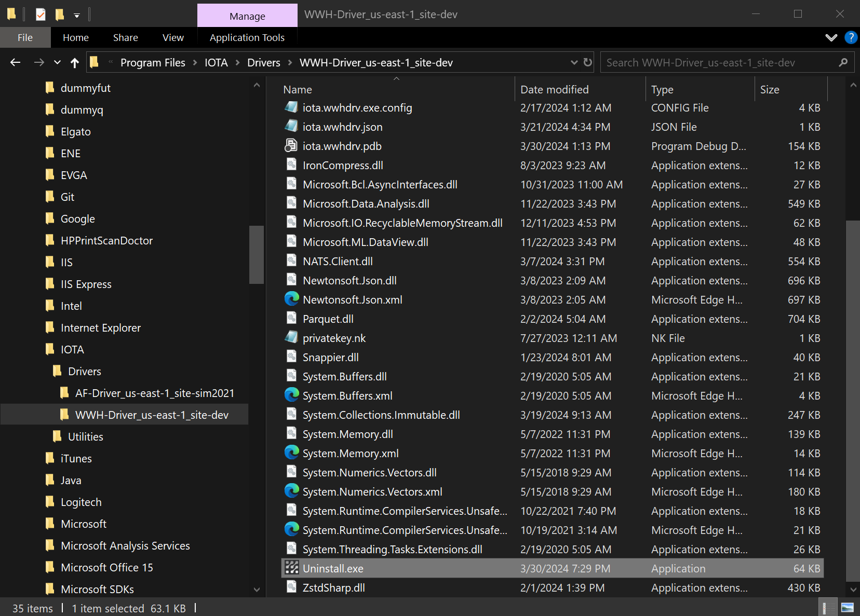This screenshot has height=616, width=860.
Task: Expand the chevron after Program Files breadcrumb
Action: [195, 63]
